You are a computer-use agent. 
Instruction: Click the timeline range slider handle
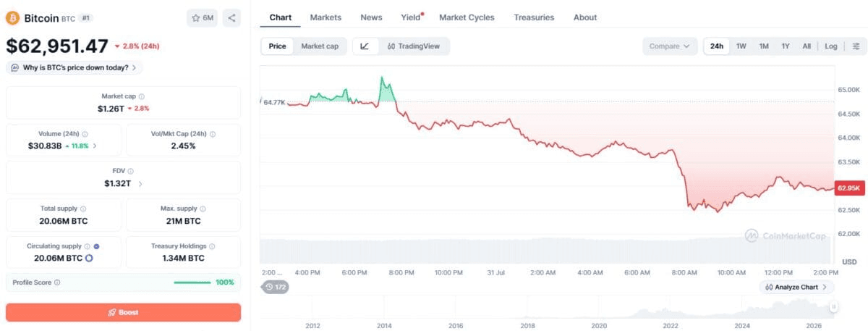tap(833, 307)
